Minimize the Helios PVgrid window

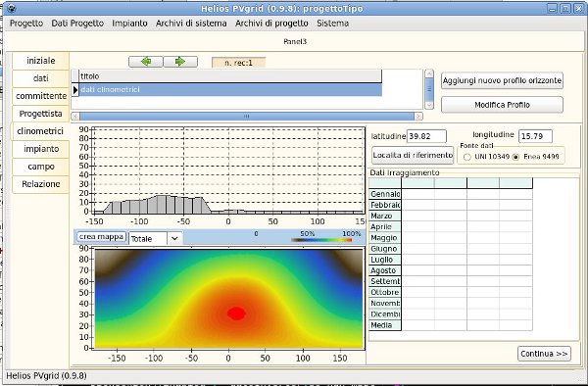[552, 8]
